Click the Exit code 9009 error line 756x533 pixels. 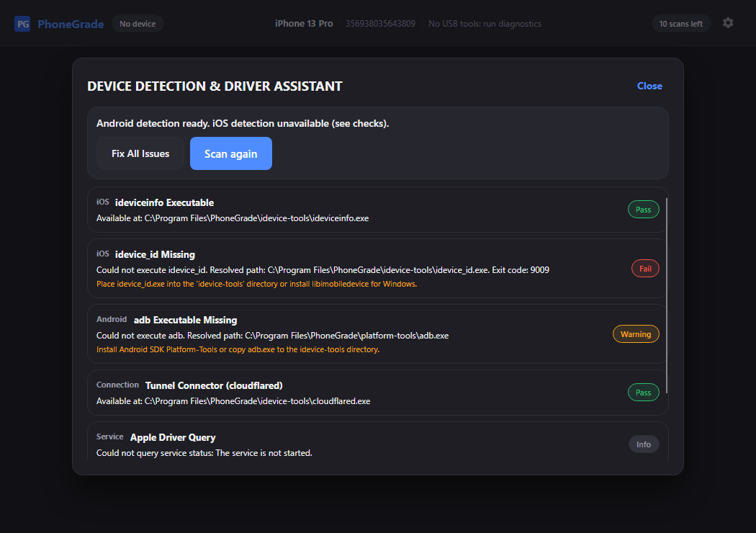(x=323, y=270)
